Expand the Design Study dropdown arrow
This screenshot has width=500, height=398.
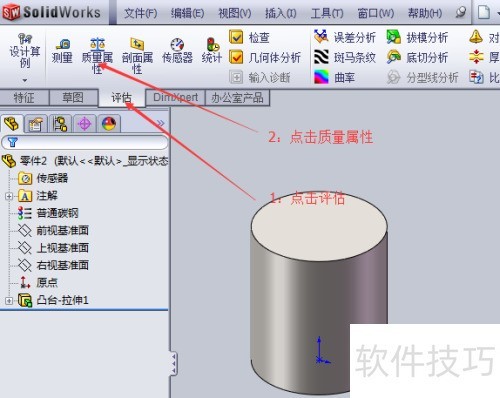click(25, 80)
